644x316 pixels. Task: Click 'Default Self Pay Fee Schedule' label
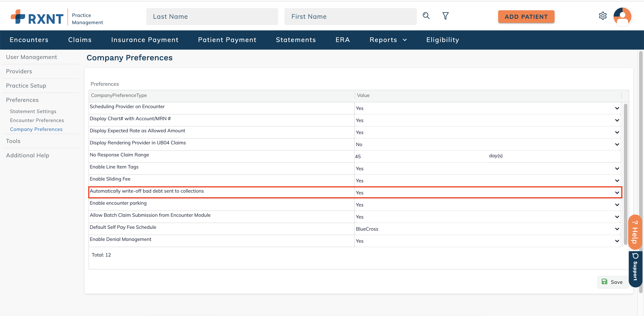tap(123, 227)
